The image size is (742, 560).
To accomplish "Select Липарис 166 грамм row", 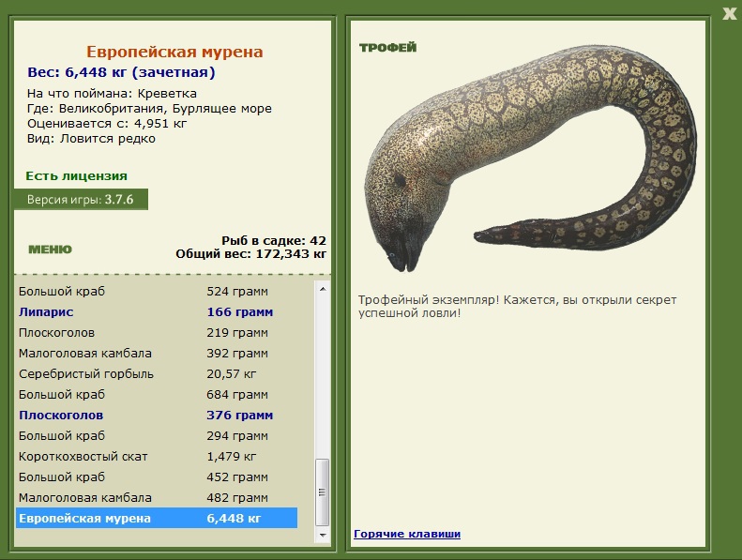I will click(157, 312).
